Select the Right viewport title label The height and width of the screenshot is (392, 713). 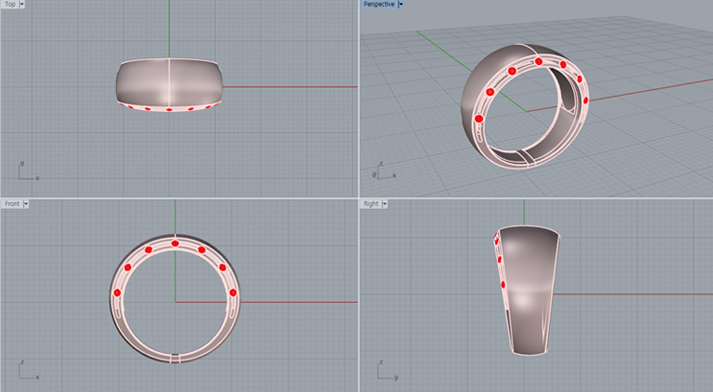(371, 204)
